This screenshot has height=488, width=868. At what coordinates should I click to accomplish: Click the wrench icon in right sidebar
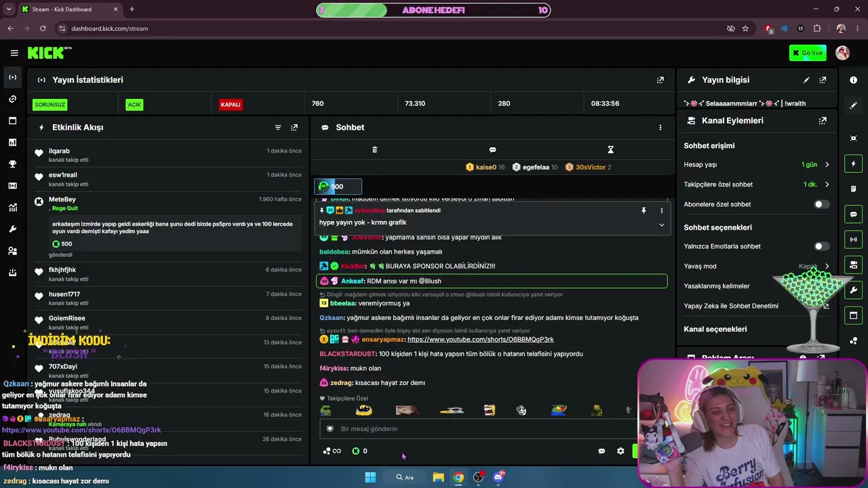tap(853, 290)
